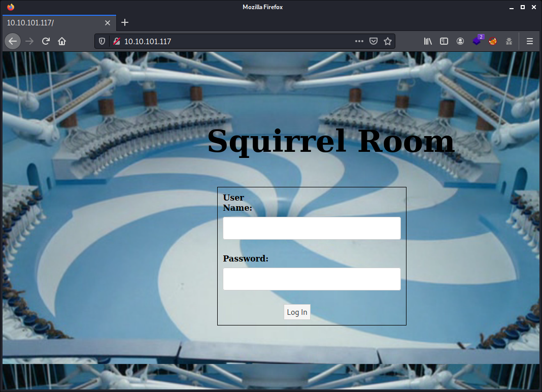The width and height of the screenshot is (542, 392).
Task: Close the Mozilla Firefox window
Action: 534,7
